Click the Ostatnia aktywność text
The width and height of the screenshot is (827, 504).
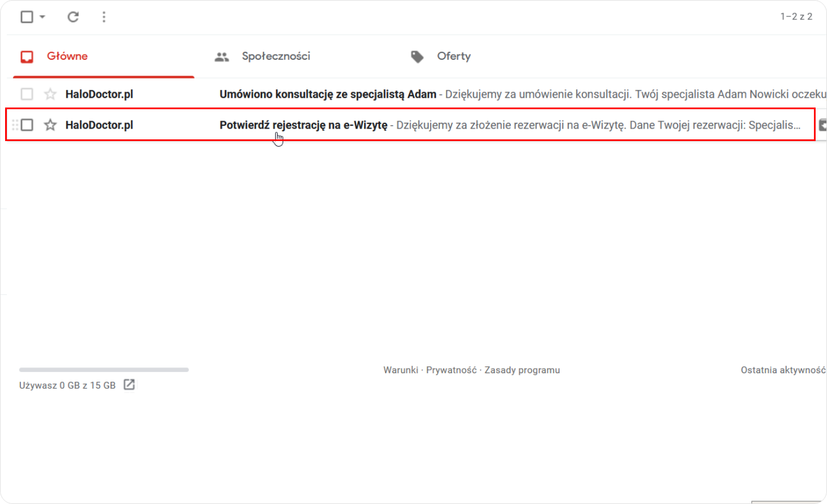click(x=783, y=370)
